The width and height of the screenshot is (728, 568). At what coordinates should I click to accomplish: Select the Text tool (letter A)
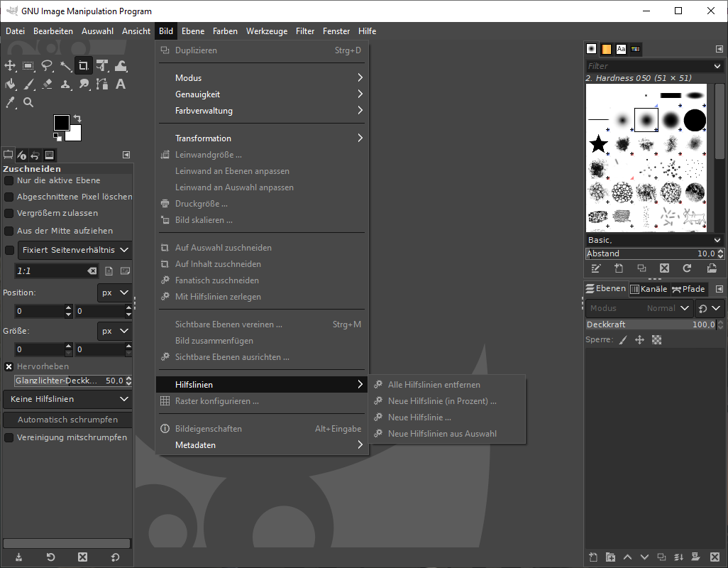click(121, 84)
